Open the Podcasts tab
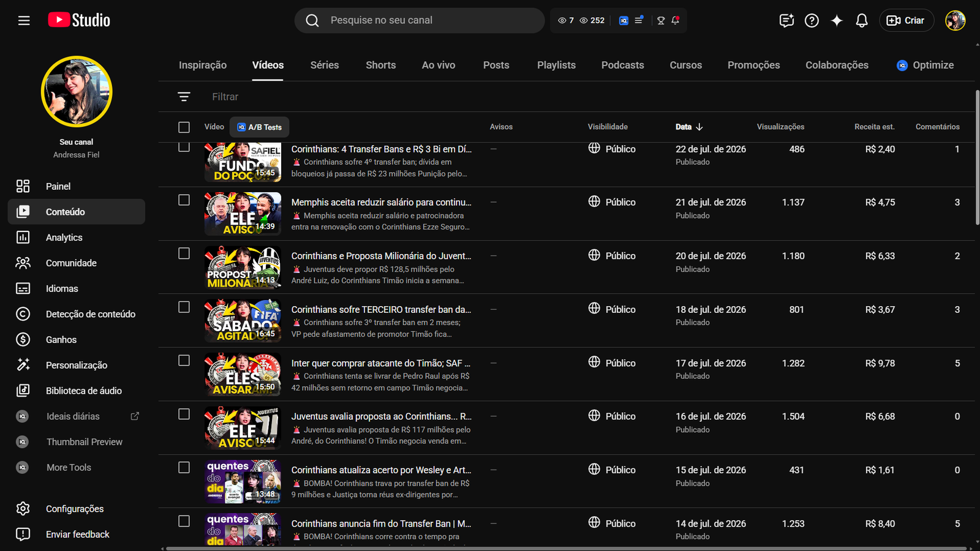The height and width of the screenshot is (551, 980). point(623,65)
